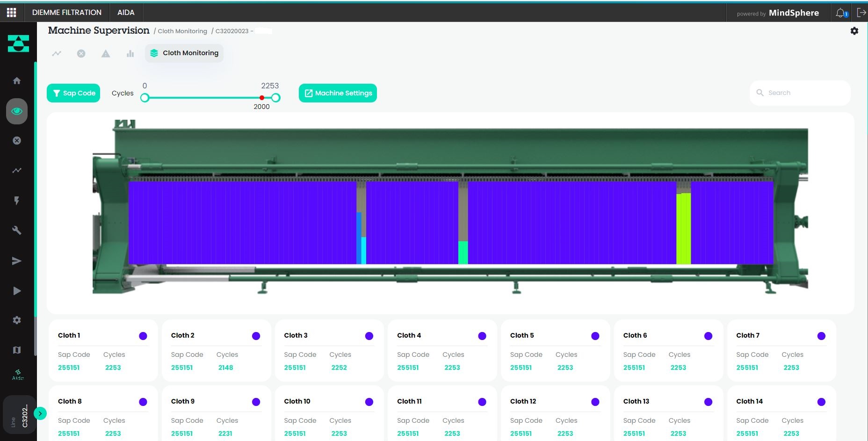Select the eye supervision icon in the sidebar
The height and width of the screenshot is (441, 868).
click(x=17, y=111)
